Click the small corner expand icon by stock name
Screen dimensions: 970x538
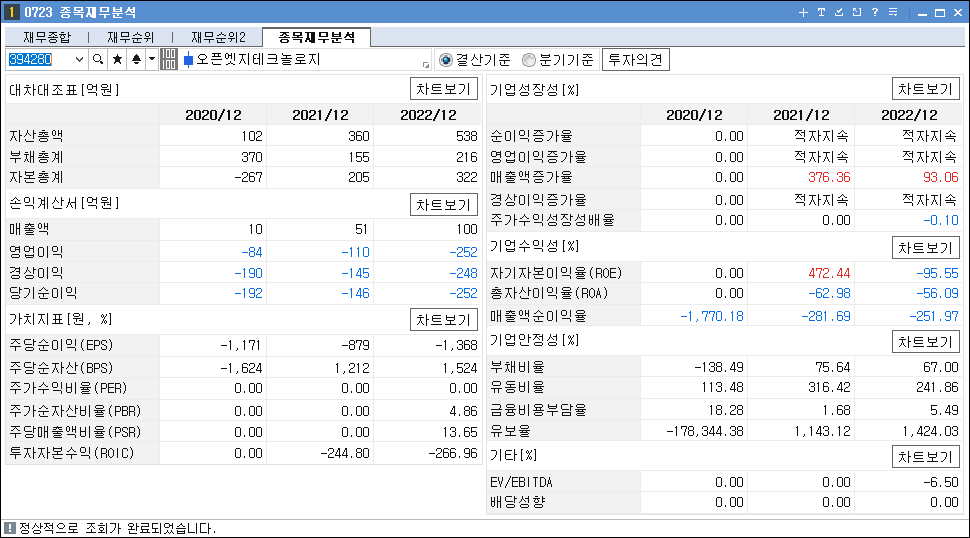coord(426,64)
